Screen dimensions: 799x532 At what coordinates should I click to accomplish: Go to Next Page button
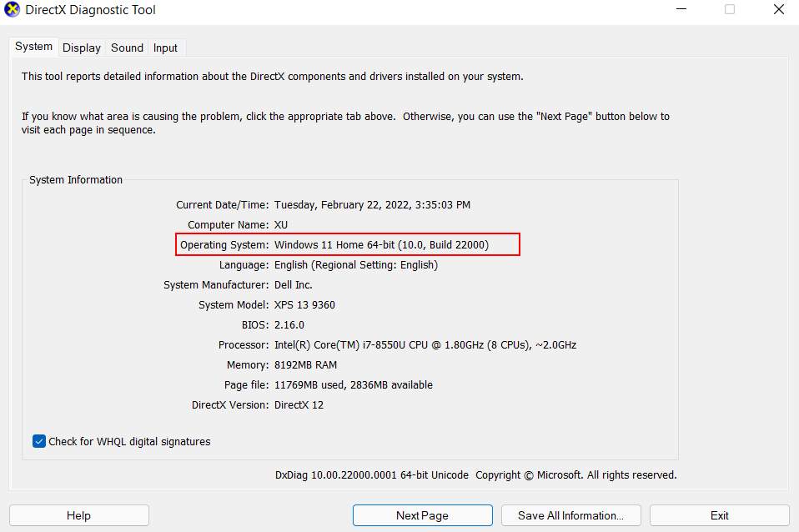click(422, 515)
